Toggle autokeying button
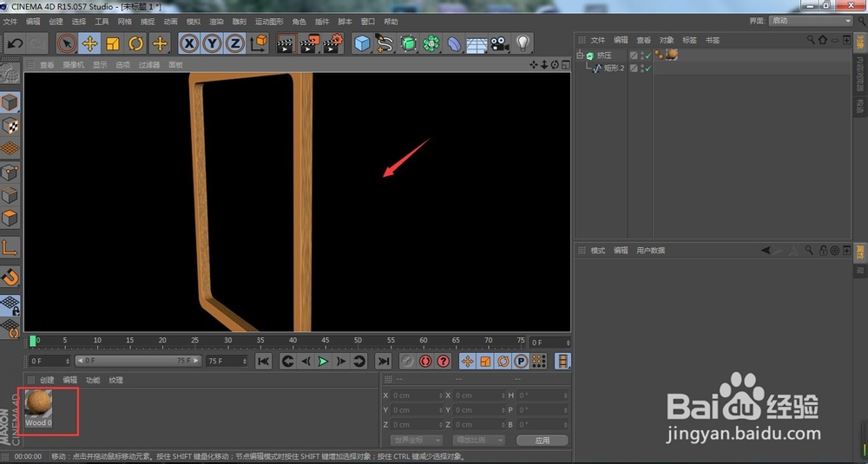 click(x=425, y=361)
